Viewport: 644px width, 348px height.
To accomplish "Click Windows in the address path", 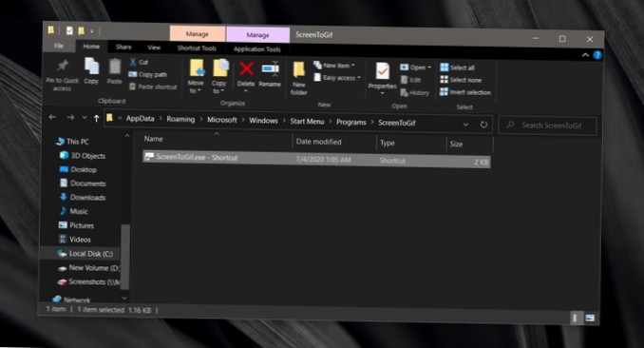I will click(264, 121).
